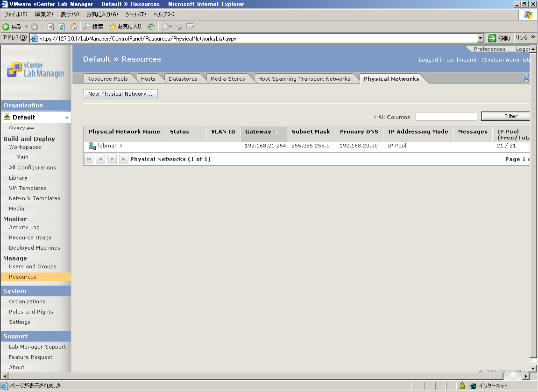Open the Preferences link
The width and height of the screenshot is (538, 392).
point(489,49)
